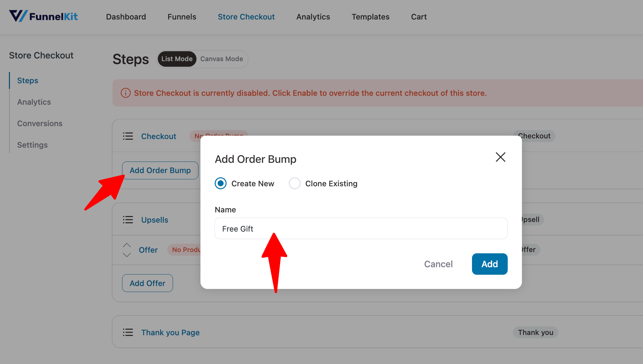Click the info icon in disabled warning banner
This screenshot has width=643, height=364.
click(x=125, y=93)
